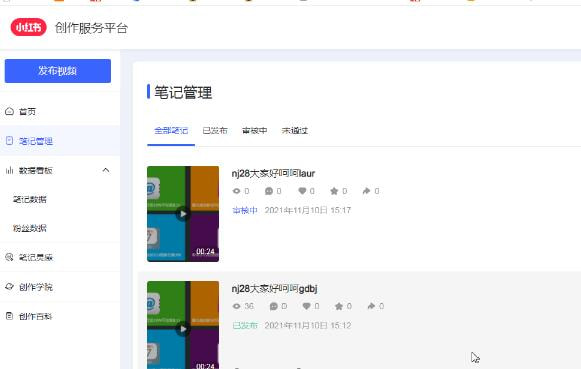Click comment bubble icon of laur note
Viewport: 581px width, 369px height.
click(x=269, y=191)
